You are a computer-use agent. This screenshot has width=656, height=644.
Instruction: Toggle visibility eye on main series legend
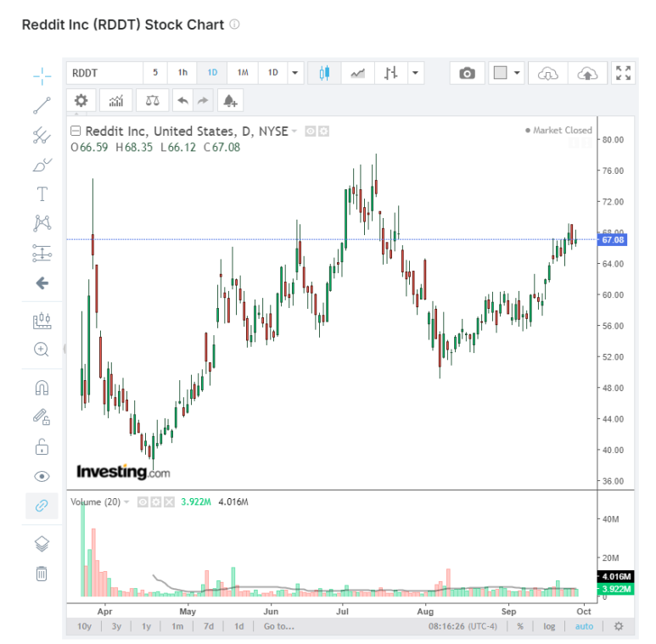point(310,132)
